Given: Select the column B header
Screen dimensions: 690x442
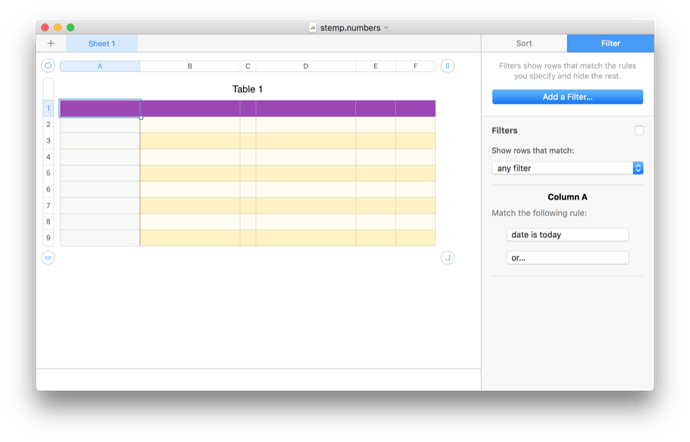Looking at the screenshot, I should pyautogui.click(x=190, y=66).
